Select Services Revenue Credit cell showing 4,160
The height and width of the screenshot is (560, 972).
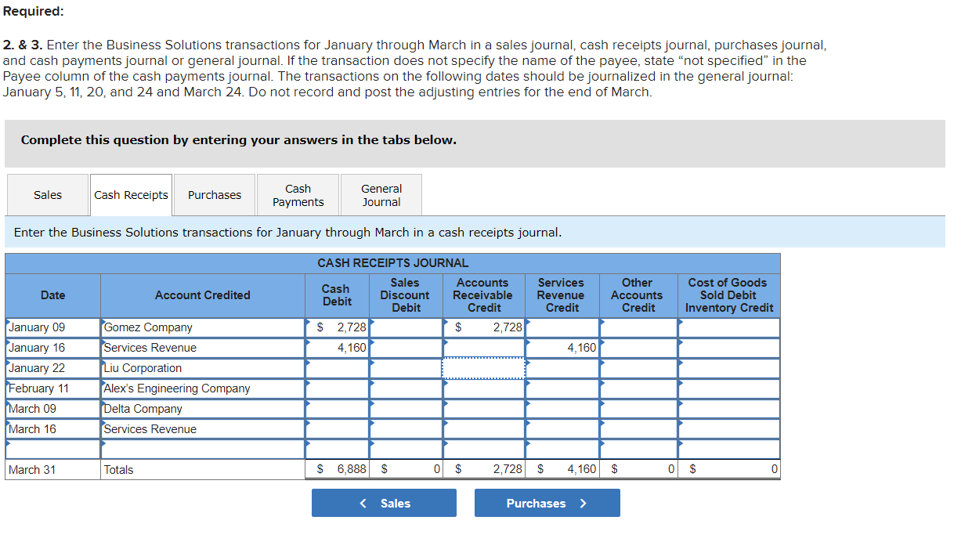click(562, 348)
